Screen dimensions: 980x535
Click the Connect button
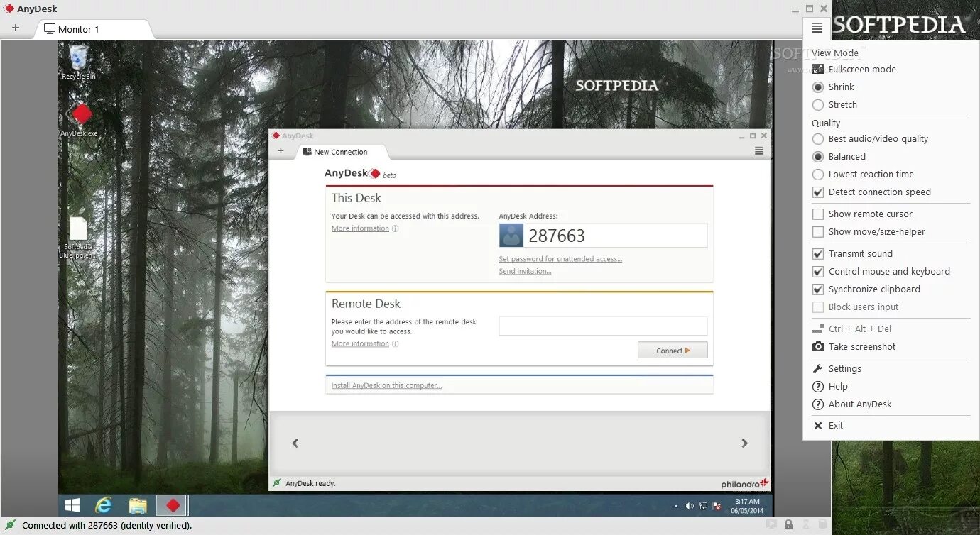[x=673, y=351]
